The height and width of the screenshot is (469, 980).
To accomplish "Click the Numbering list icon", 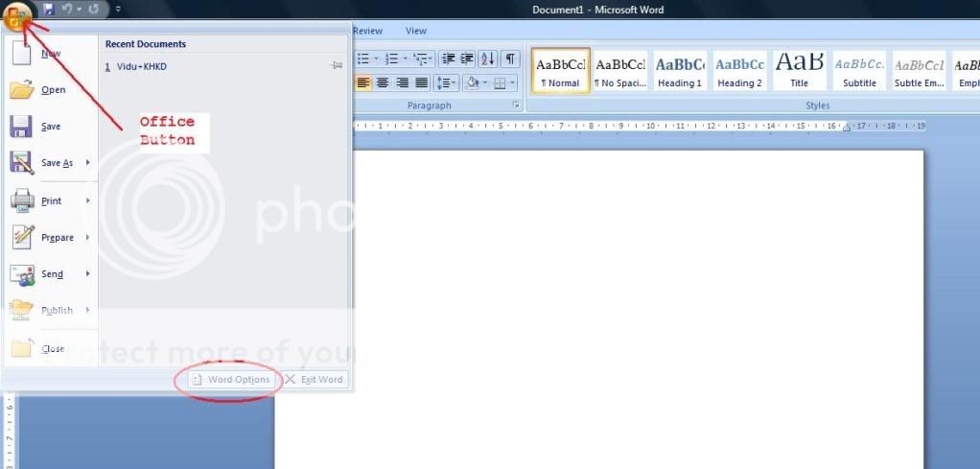I will pos(392,59).
